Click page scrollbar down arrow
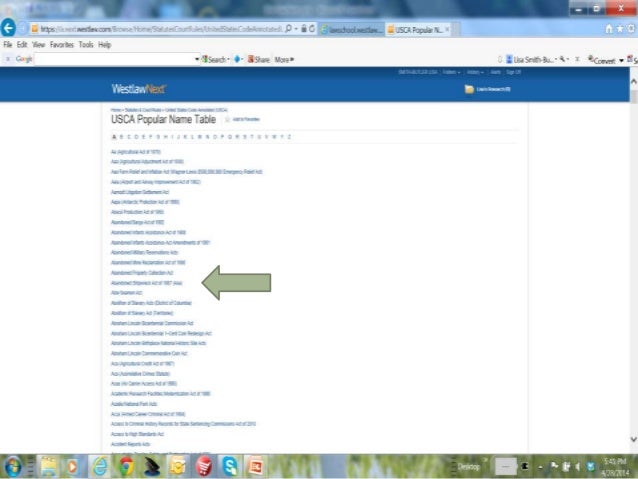Image resolution: width=638 pixels, height=479 pixels. [x=634, y=440]
